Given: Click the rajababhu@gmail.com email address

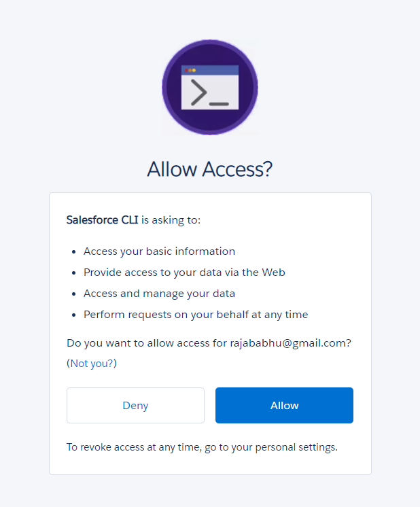Looking at the screenshot, I should 290,343.
